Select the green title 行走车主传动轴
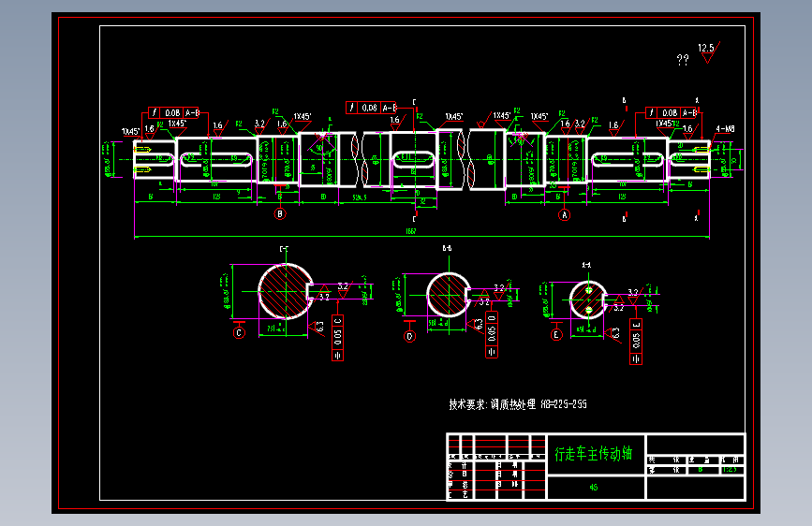 pos(594,454)
